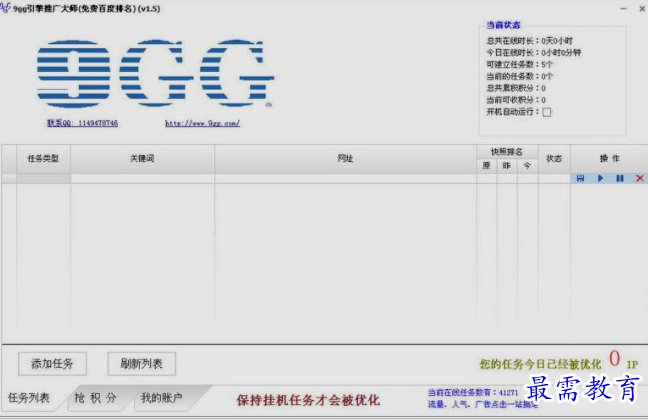Click the 当前的任务数：0个 line
The width and height of the screenshot is (648, 420).
(519, 76)
